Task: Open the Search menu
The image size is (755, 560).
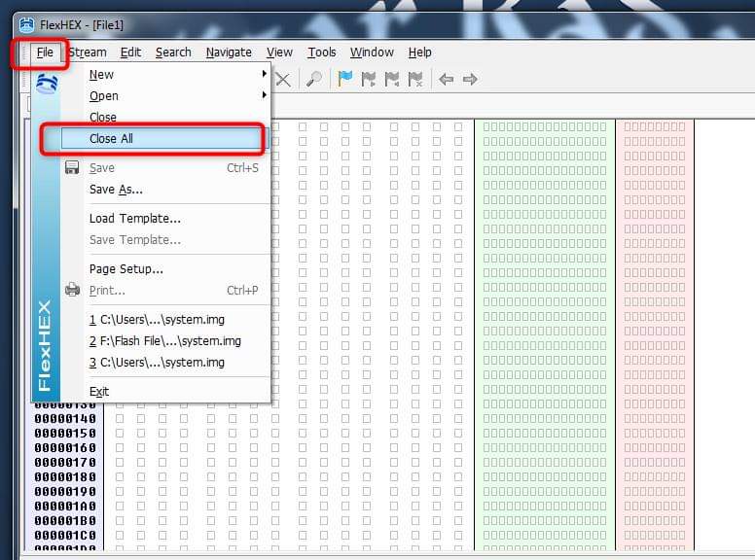Action: pos(173,52)
